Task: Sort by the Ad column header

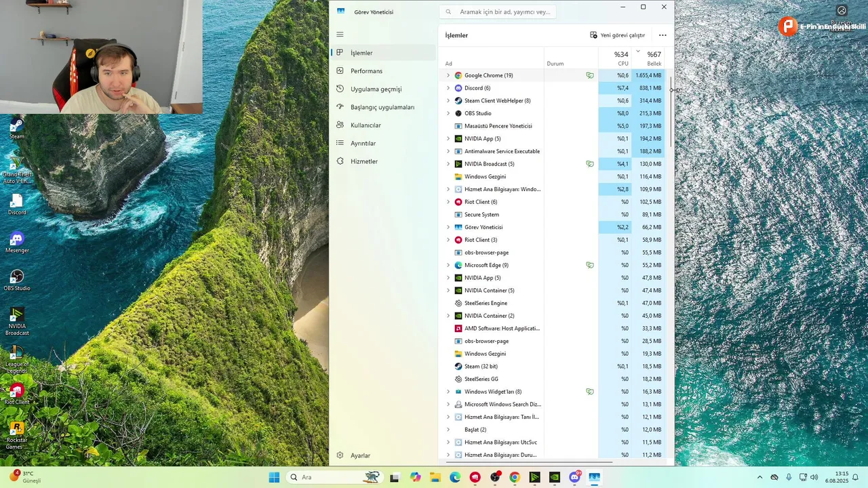Action: coord(492,58)
